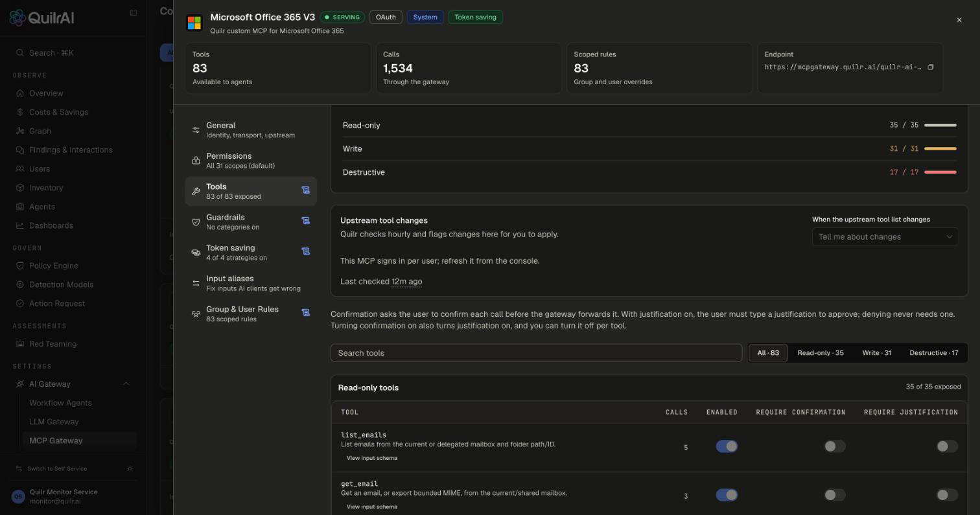Select the Permissions settings tab

pyautogui.click(x=251, y=161)
